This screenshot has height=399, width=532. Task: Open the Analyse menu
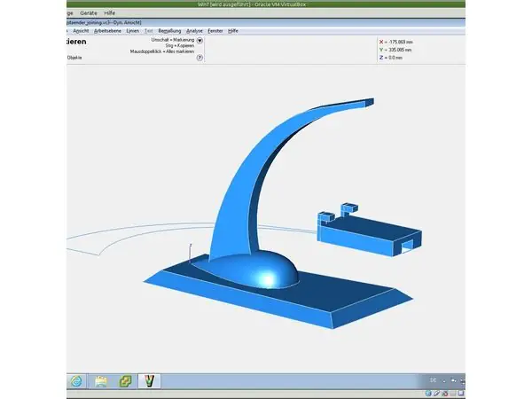point(194,31)
